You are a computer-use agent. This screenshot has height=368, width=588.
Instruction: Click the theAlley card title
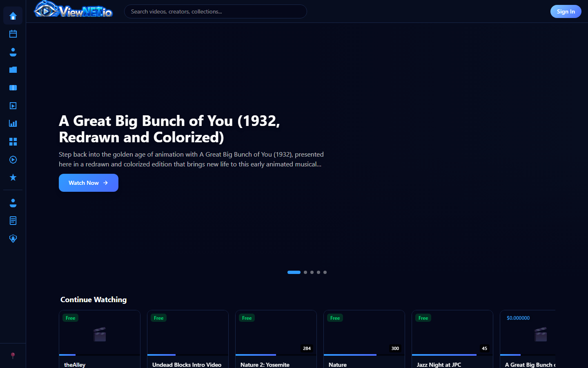(x=75, y=365)
